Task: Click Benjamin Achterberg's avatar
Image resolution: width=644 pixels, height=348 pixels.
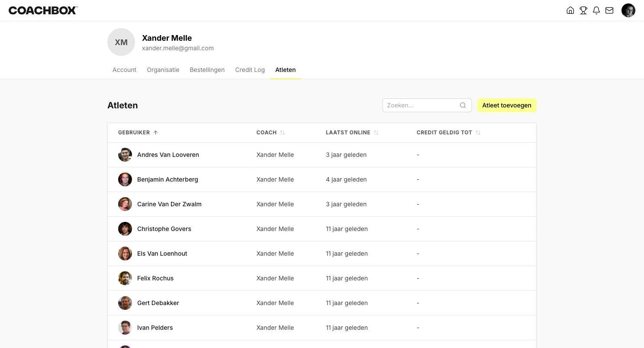Action: point(125,179)
